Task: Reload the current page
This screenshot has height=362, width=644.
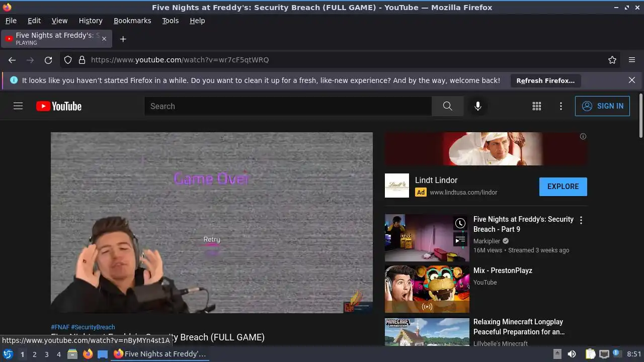Action: point(48,60)
